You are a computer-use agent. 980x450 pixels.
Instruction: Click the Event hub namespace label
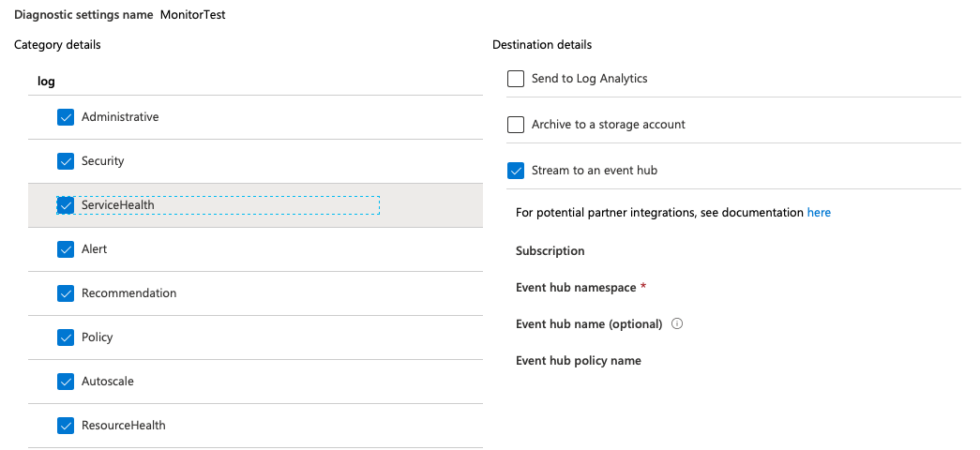pyautogui.click(x=576, y=288)
